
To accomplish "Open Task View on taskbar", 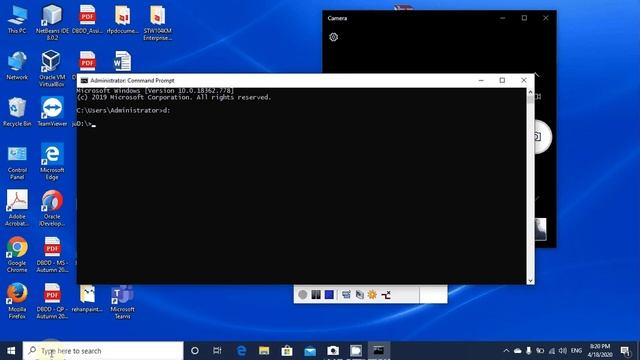I will (x=217, y=351).
